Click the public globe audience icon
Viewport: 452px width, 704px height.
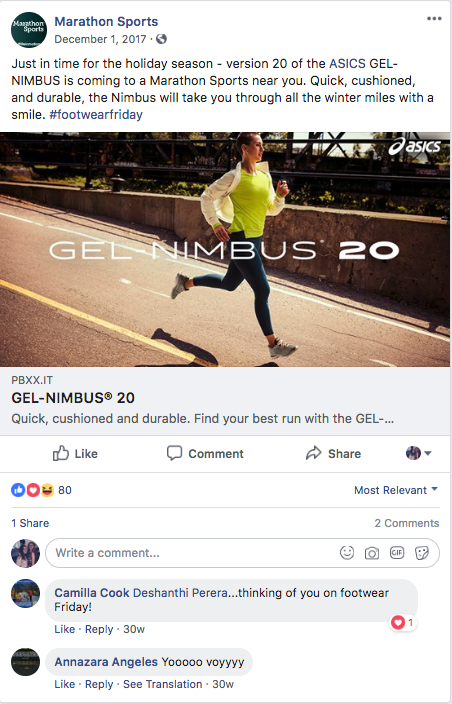click(x=161, y=39)
